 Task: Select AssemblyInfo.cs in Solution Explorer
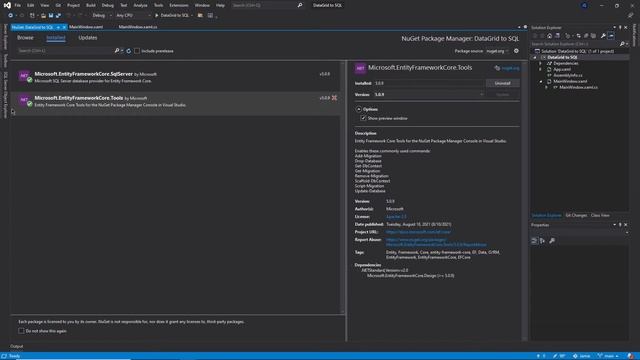(x=568, y=76)
